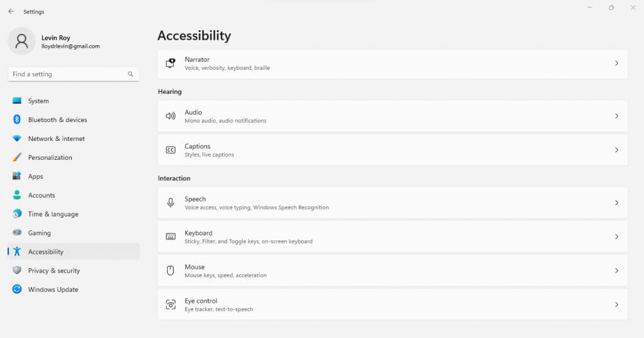Select Windows Update in the sidebar
The width and height of the screenshot is (644, 338).
[x=53, y=290]
